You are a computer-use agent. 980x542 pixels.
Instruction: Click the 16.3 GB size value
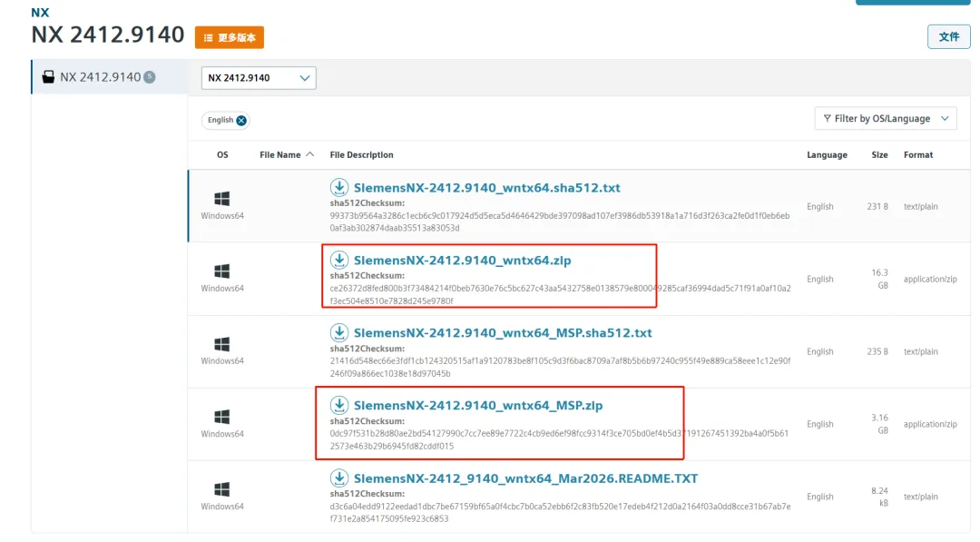879,279
